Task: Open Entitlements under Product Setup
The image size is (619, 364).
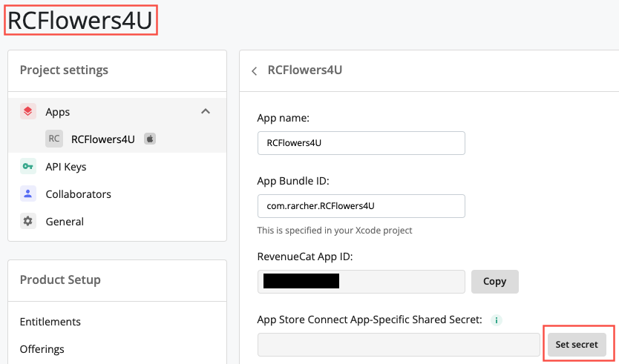Action: (x=50, y=322)
